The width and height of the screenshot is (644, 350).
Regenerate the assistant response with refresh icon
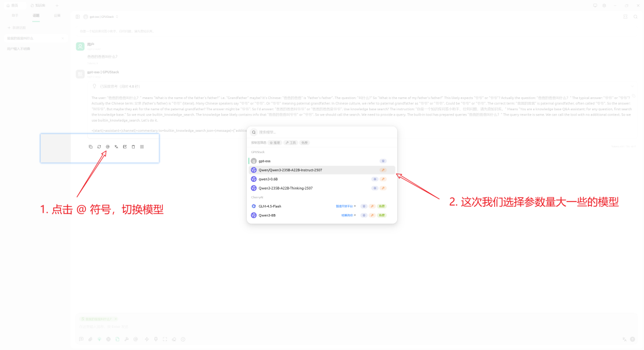(x=99, y=147)
